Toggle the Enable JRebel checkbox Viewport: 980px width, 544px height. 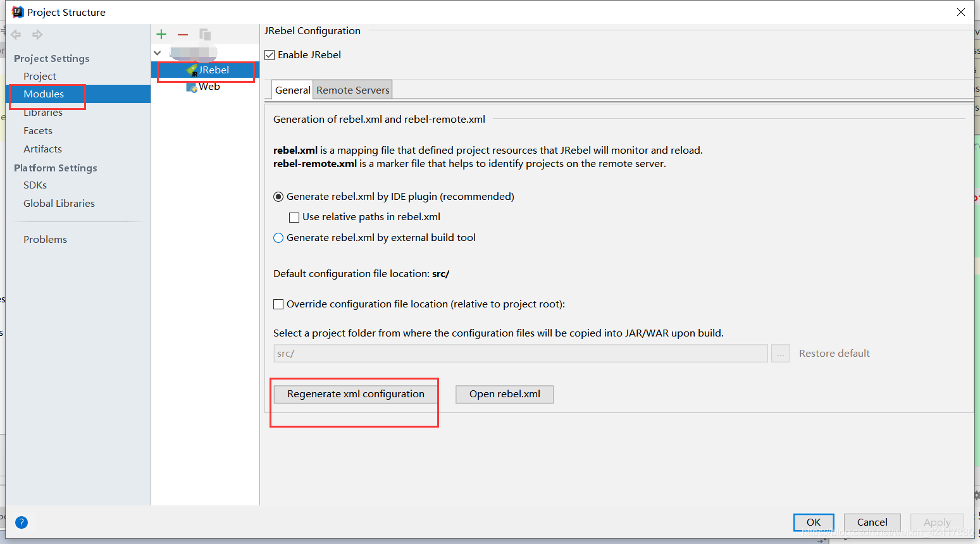click(270, 55)
